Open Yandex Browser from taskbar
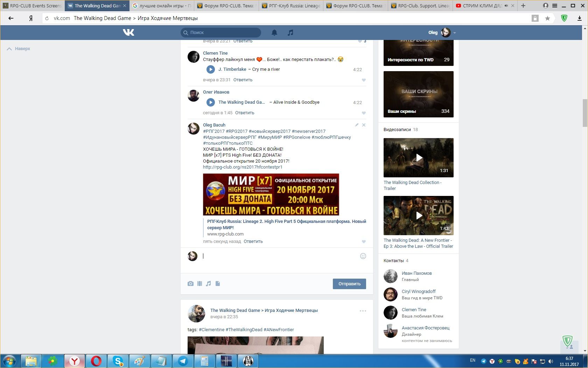The image size is (588, 368). [x=74, y=361]
